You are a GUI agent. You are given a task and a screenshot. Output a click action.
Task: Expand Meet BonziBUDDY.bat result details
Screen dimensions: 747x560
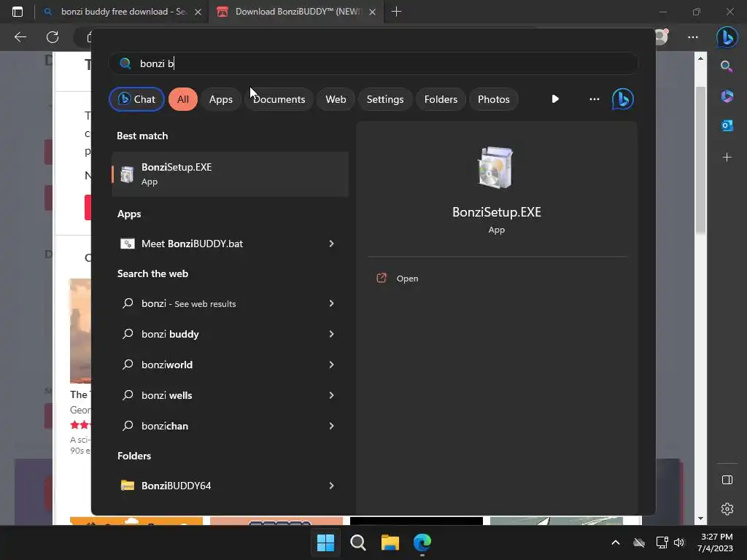[332, 244]
